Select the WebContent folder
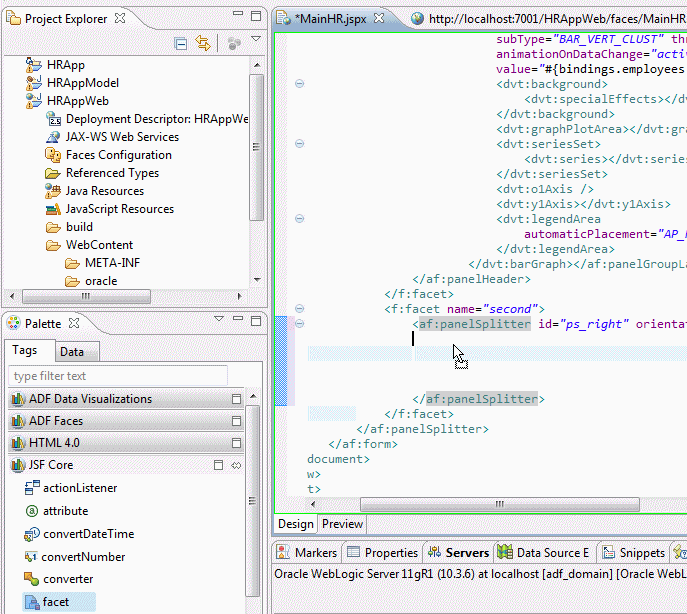Viewport: 687px width, 614px height. tap(99, 245)
